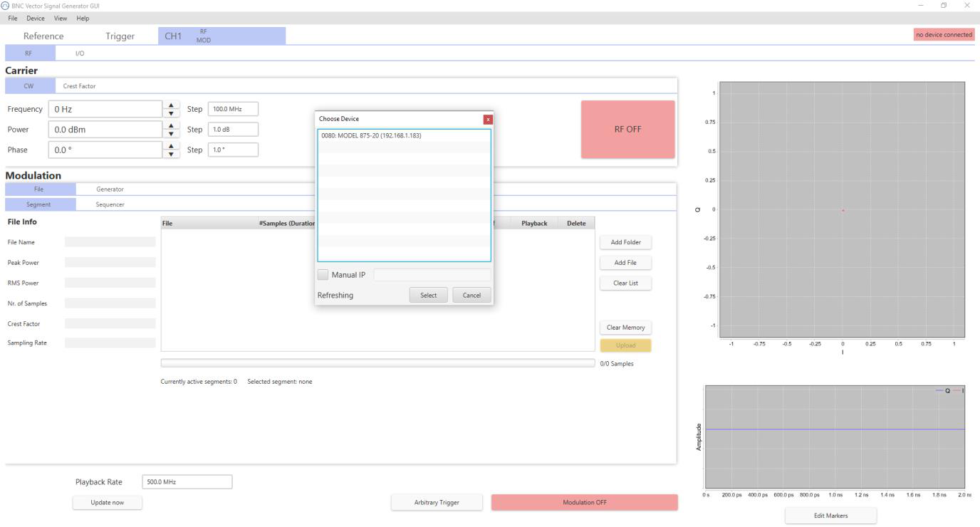Select the File modulation tab
The width and height of the screenshot is (980, 527).
click(x=40, y=189)
